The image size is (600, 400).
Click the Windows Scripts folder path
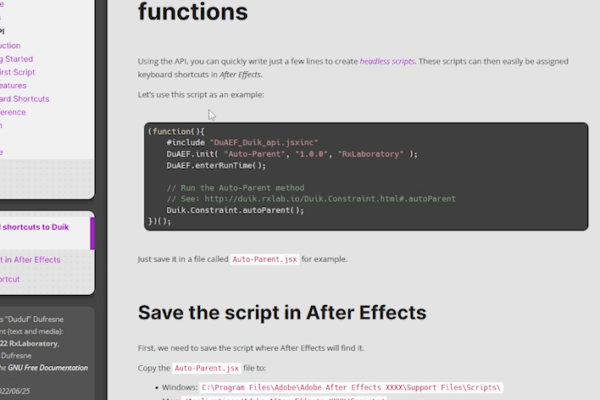point(352,386)
